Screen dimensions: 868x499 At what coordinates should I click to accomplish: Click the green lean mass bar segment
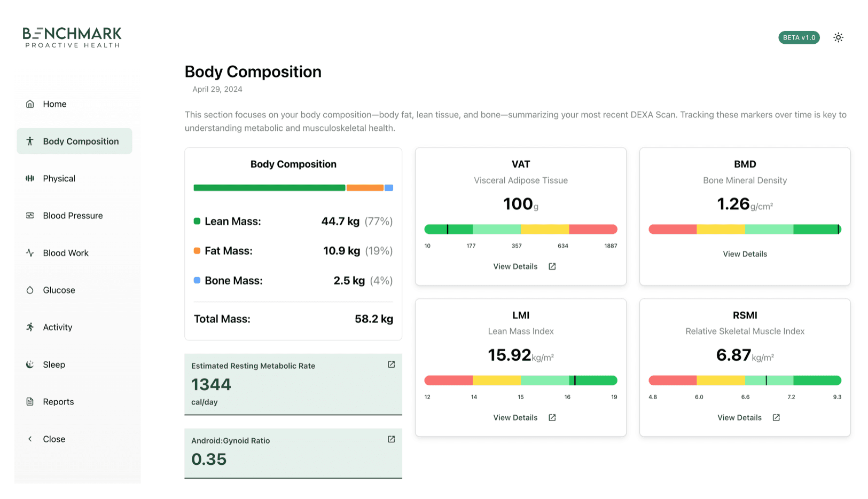click(x=269, y=188)
